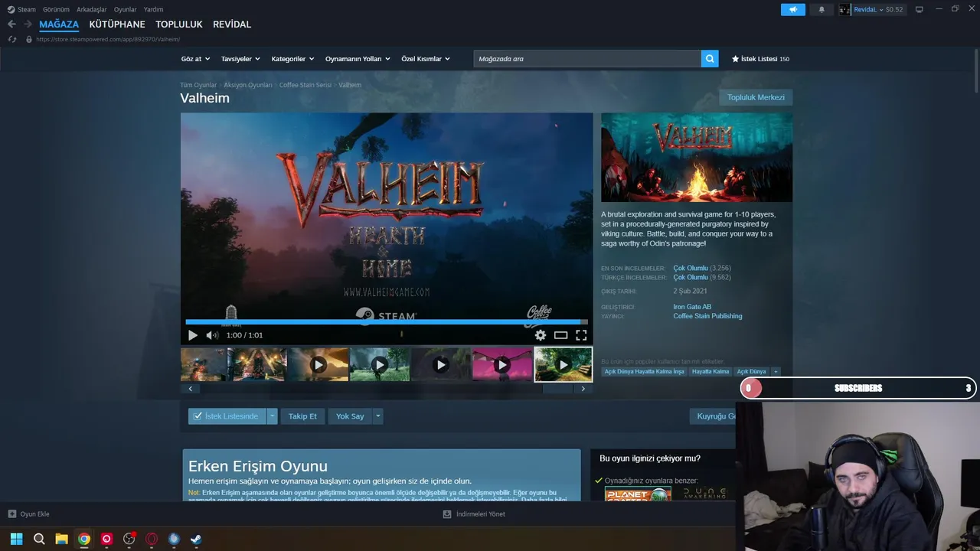980x551 pixels.
Task: Open Coffee Stain Publishing link
Action: (x=707, y=316)
